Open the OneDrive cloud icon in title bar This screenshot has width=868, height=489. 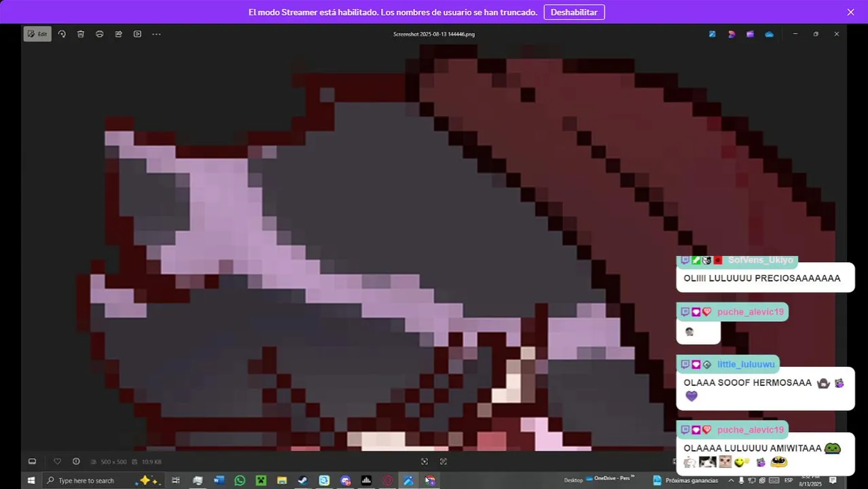coord(769,34)
